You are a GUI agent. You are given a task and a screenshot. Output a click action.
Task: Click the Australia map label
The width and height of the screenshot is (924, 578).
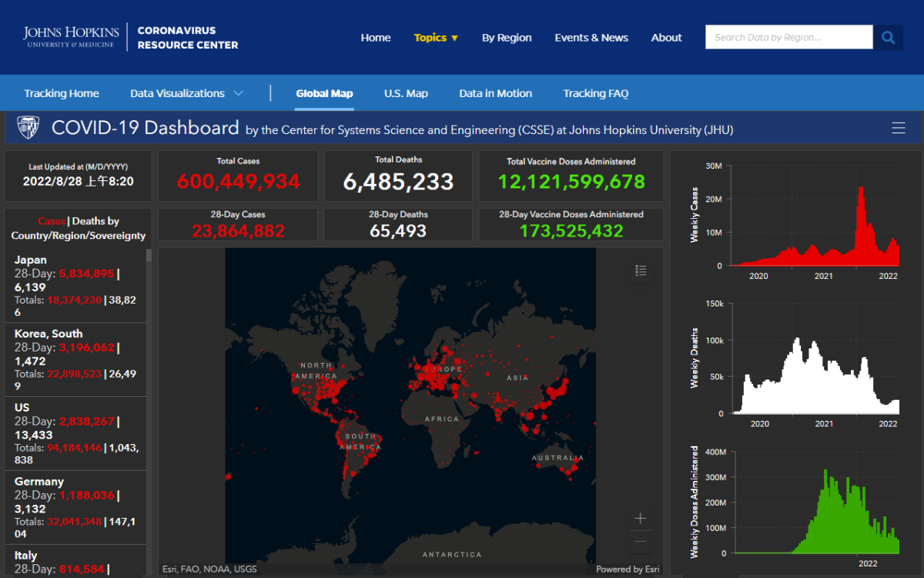(x=557, y=458)
